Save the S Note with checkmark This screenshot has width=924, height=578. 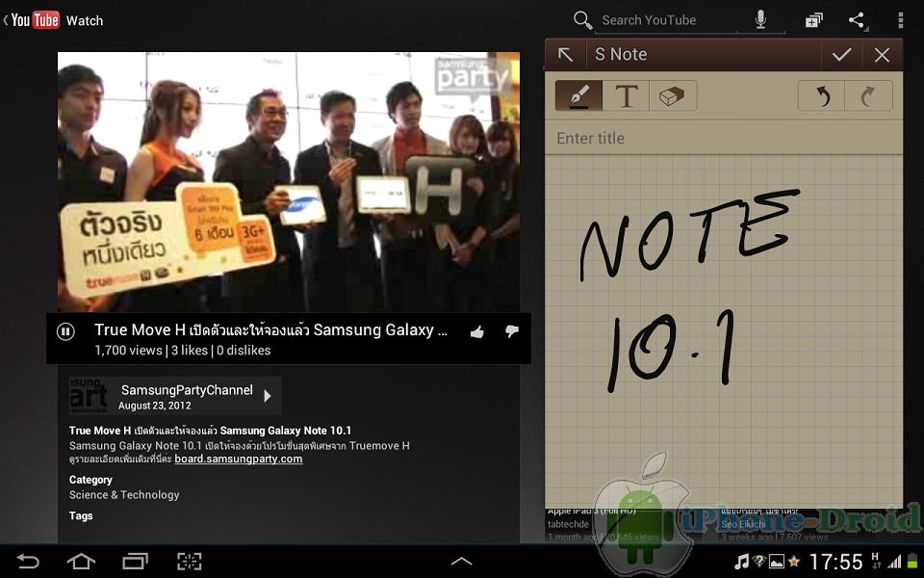coord(841,55)
